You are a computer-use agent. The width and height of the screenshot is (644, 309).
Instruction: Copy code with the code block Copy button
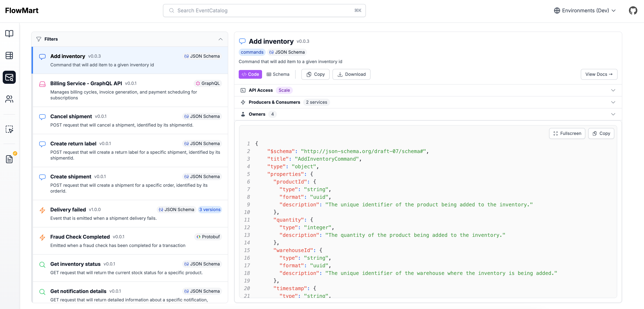point(601,133)
